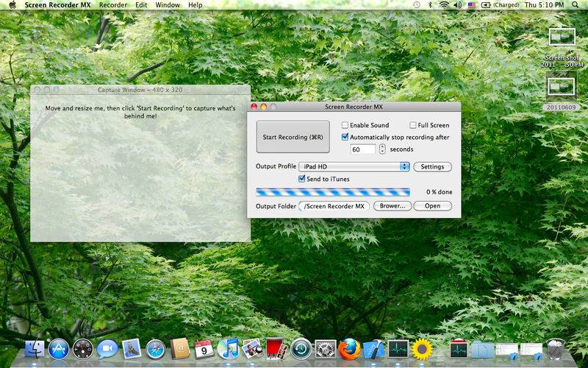Screen dimensions: 588x368
Task: Open the Window menu
Action: (168, 5)
